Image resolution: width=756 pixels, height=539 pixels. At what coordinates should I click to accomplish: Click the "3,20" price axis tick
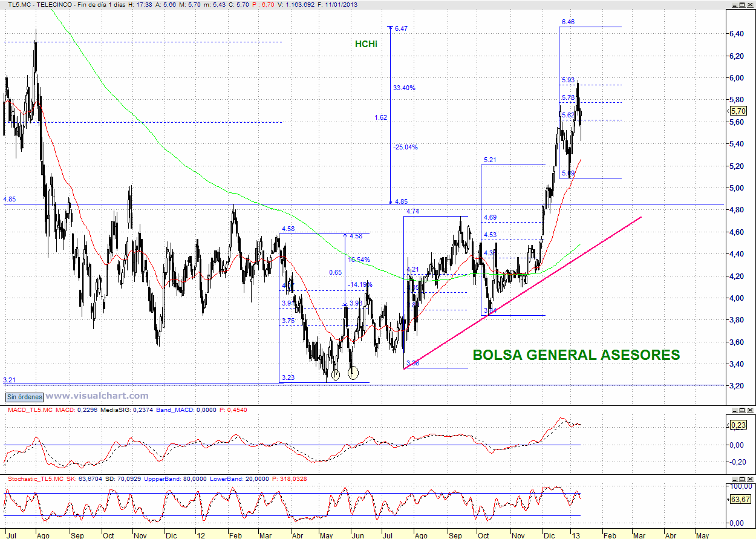pos(735,386)
